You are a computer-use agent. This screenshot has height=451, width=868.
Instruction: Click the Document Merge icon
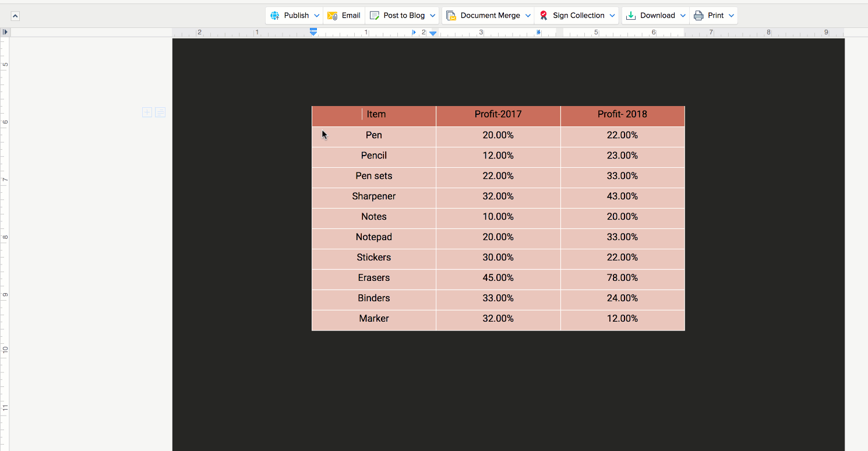tap(451, 16)
